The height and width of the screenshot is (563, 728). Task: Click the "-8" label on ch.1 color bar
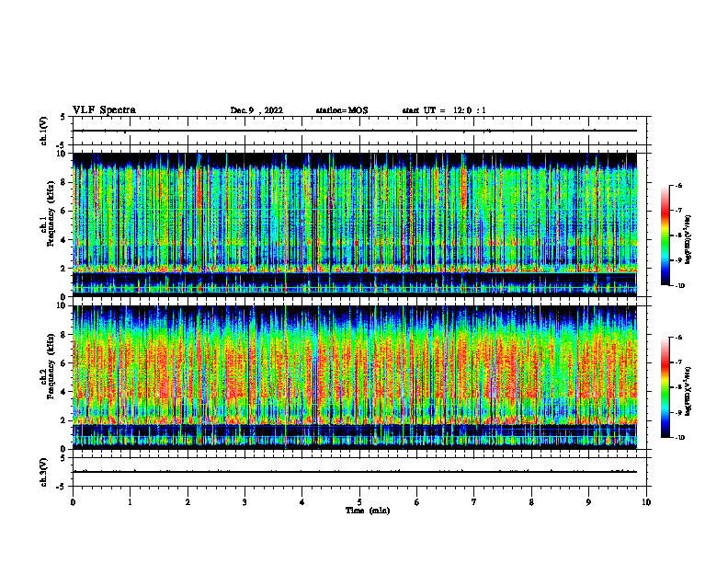(677, 236)
